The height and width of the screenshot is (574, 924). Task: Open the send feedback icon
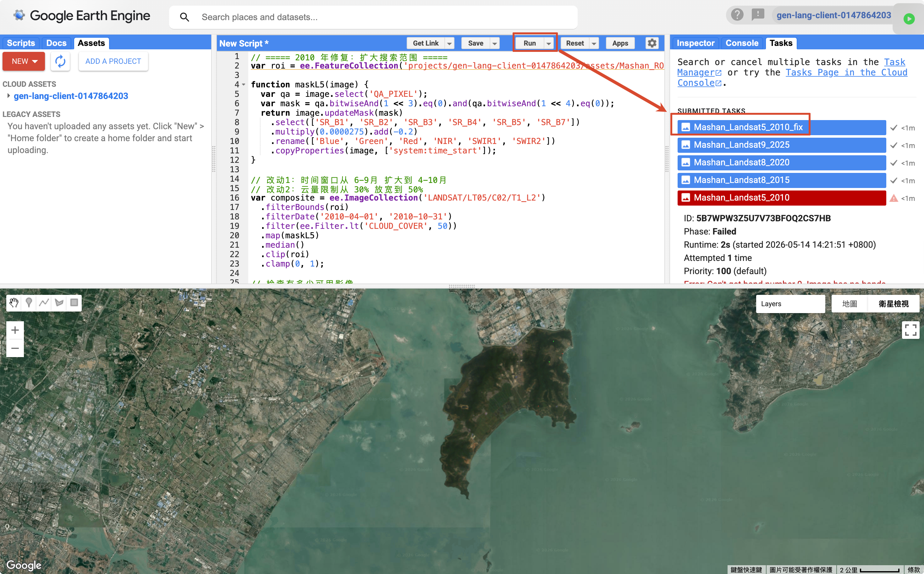758,15
